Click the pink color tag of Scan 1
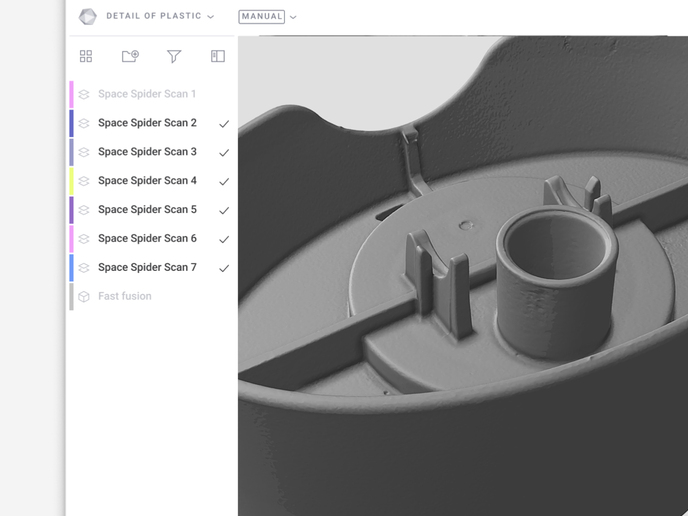688x516 pixels. [x=71, y=94]
